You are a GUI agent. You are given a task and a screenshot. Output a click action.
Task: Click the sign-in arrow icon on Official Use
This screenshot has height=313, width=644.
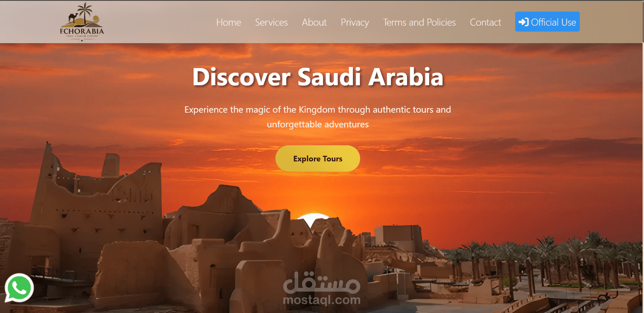tap(524, 22)
